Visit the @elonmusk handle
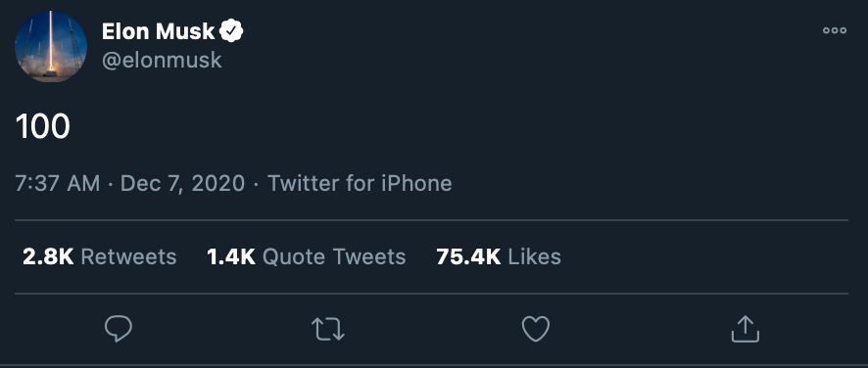 [x=162, y=60]
